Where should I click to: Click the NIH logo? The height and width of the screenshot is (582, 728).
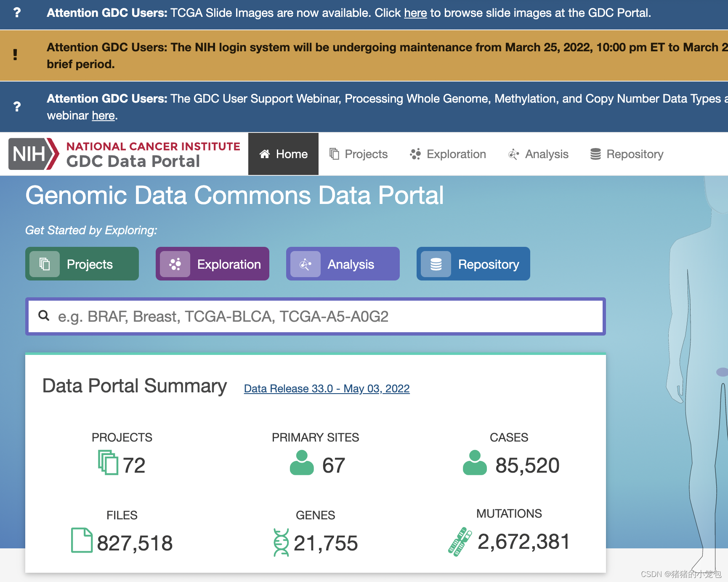click(34, 154)
